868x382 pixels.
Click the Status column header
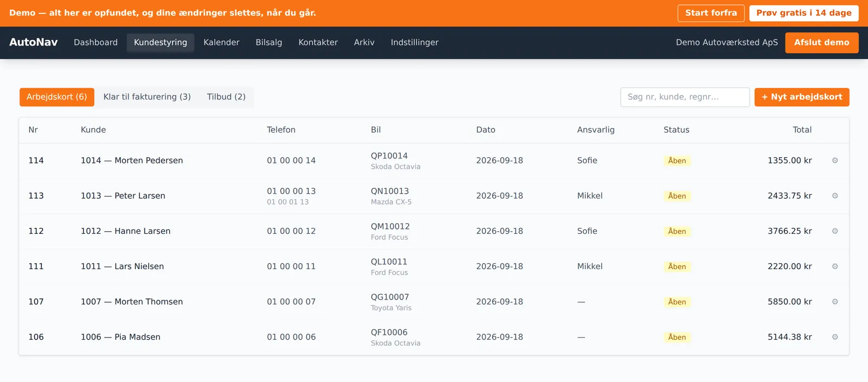676,130
